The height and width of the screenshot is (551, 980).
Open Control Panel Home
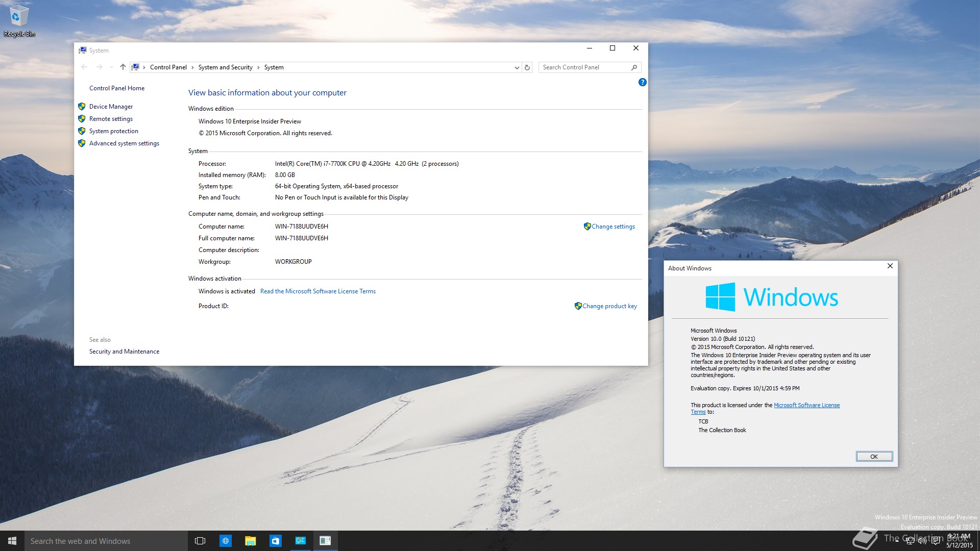(117, 88)
